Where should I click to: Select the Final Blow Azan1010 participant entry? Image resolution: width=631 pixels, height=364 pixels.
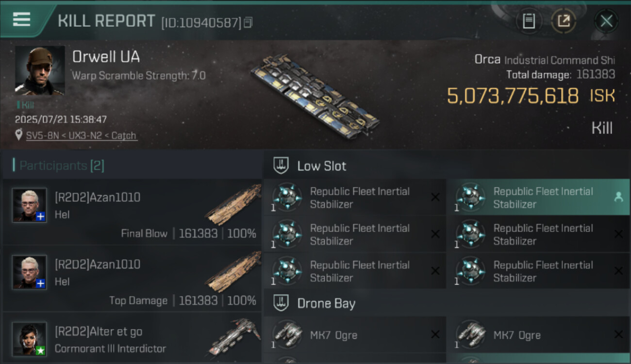[132, 212]
